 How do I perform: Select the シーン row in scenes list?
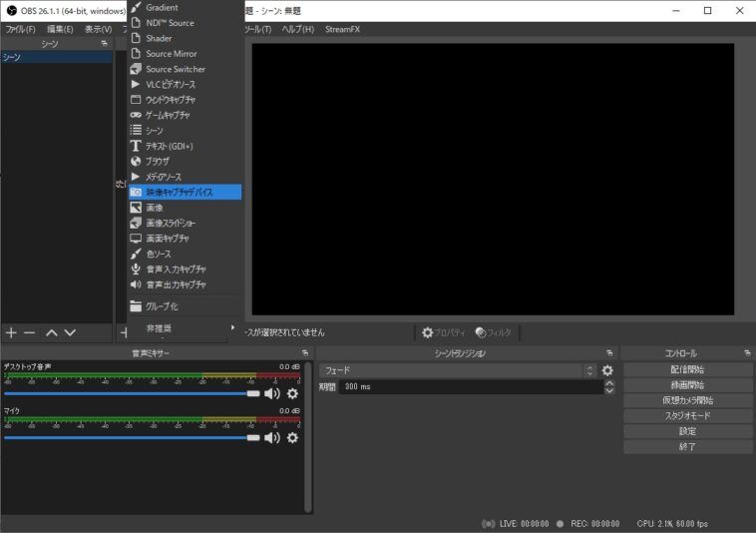click(x=57, y=58)
